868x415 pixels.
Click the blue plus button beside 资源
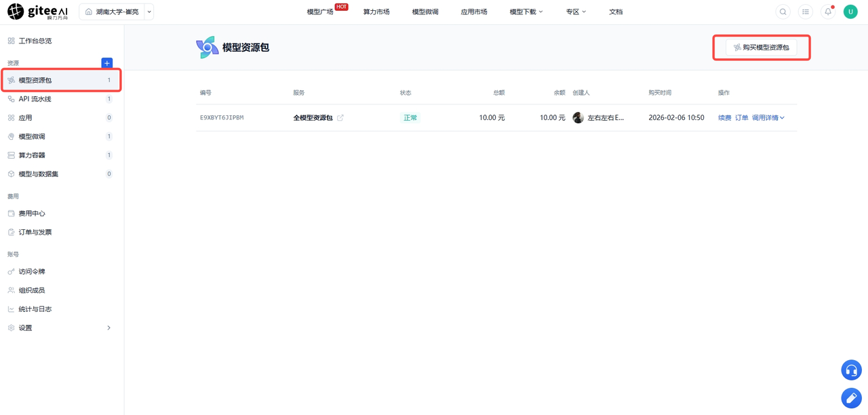point(106,63)
